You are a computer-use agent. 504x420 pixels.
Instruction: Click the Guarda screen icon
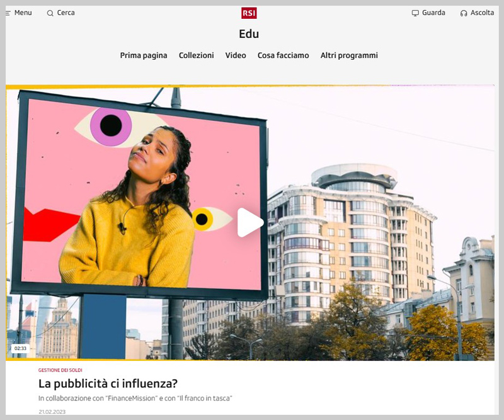[x=415, y=13]
